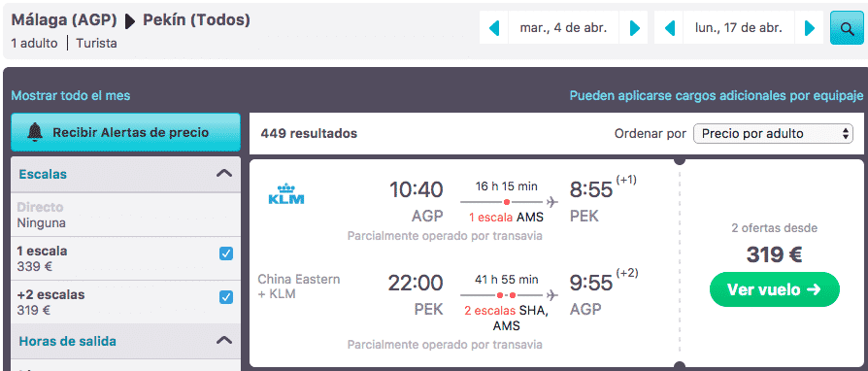Click the bell icon for price alerts

point(35,132)
